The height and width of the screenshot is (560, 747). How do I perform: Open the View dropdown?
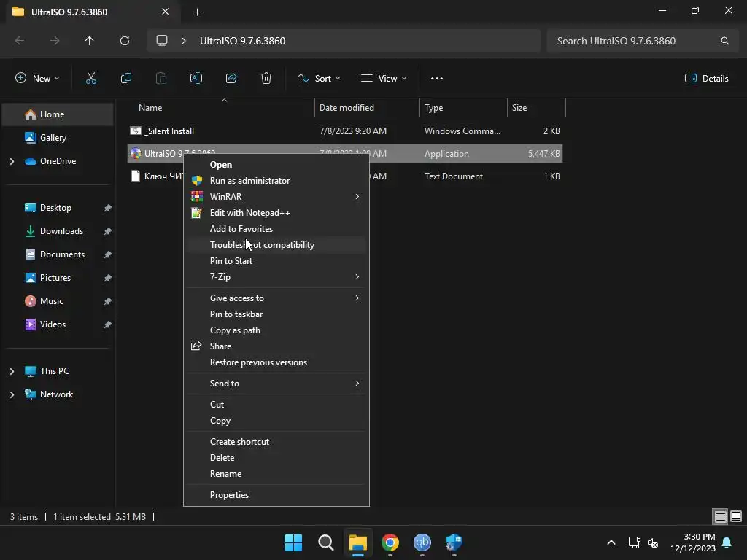click(384, 79)
